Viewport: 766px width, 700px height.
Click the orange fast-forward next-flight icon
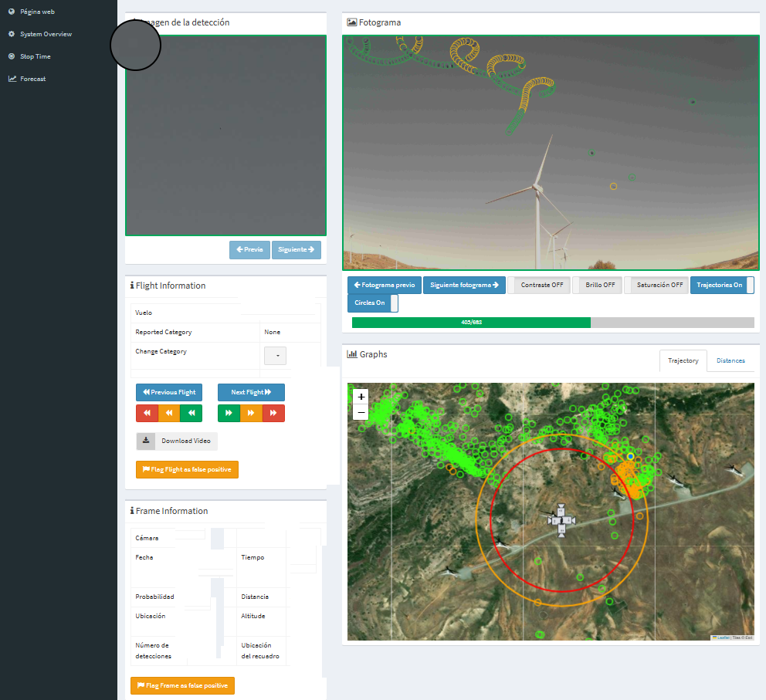251,414
